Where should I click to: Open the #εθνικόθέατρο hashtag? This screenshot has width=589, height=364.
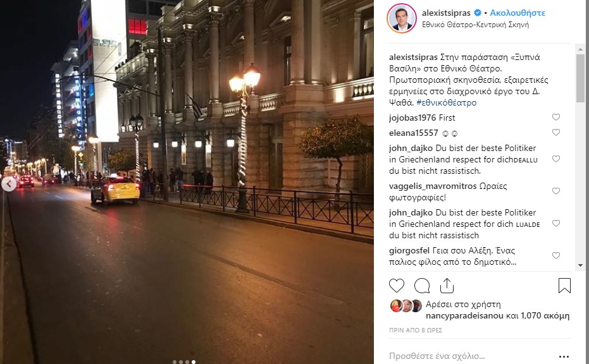[x=446, y=102]
